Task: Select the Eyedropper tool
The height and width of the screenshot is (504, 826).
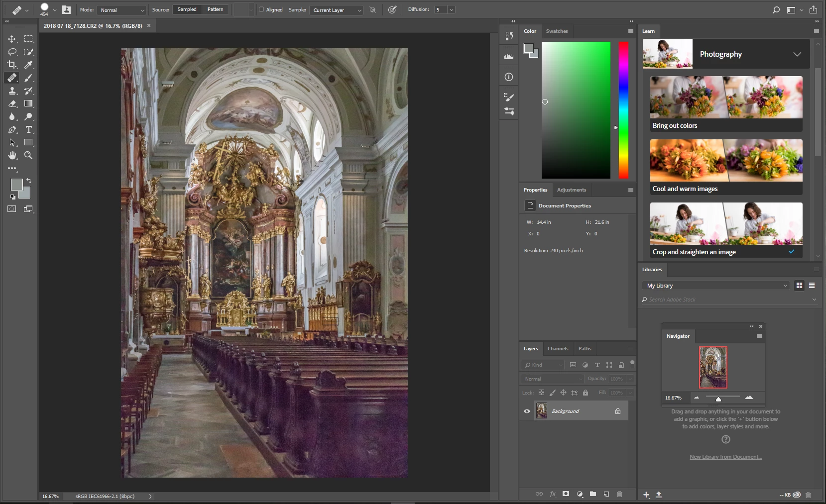Action: pyautogui.click(x=28, y=65)
